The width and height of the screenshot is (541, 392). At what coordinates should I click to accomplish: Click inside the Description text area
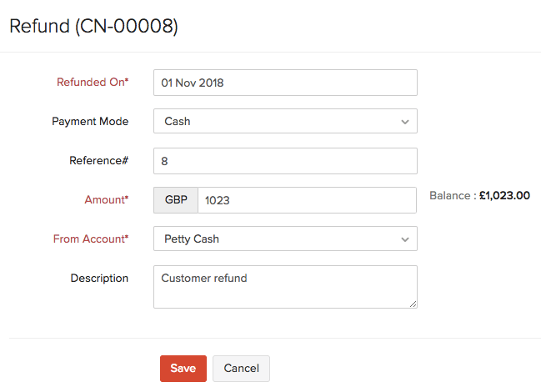[285, 287]
